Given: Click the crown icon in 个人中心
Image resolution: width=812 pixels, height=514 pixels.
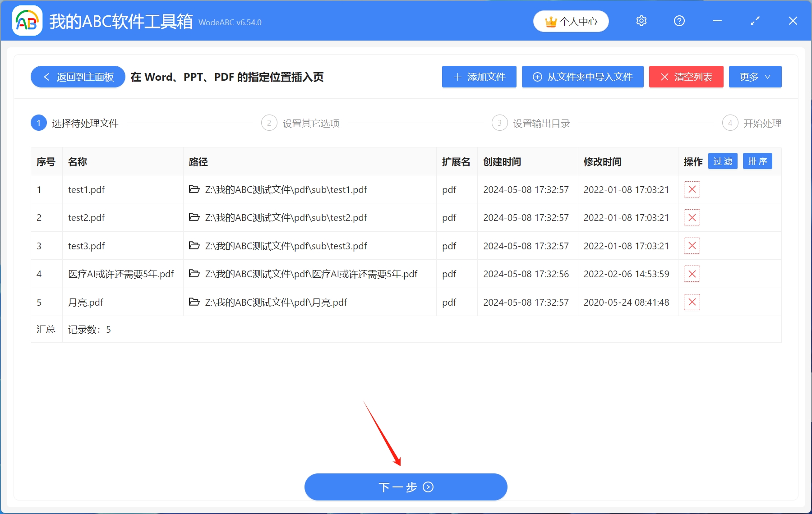Looking at the screenshot, I should [x=550, y=21].
